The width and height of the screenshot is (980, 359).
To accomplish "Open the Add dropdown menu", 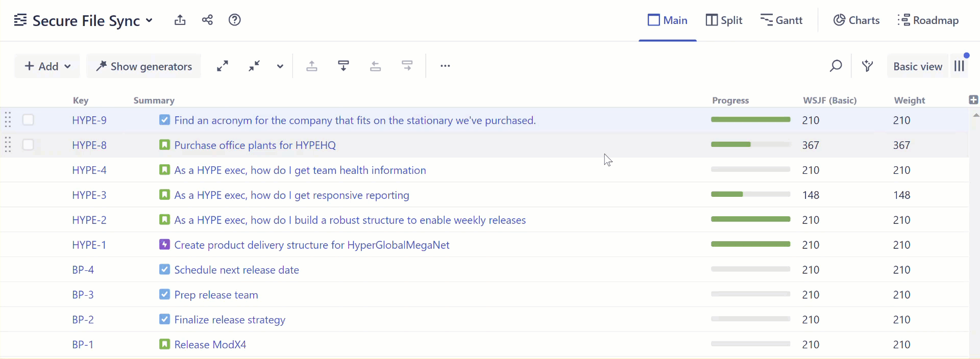I will point(47,66).
